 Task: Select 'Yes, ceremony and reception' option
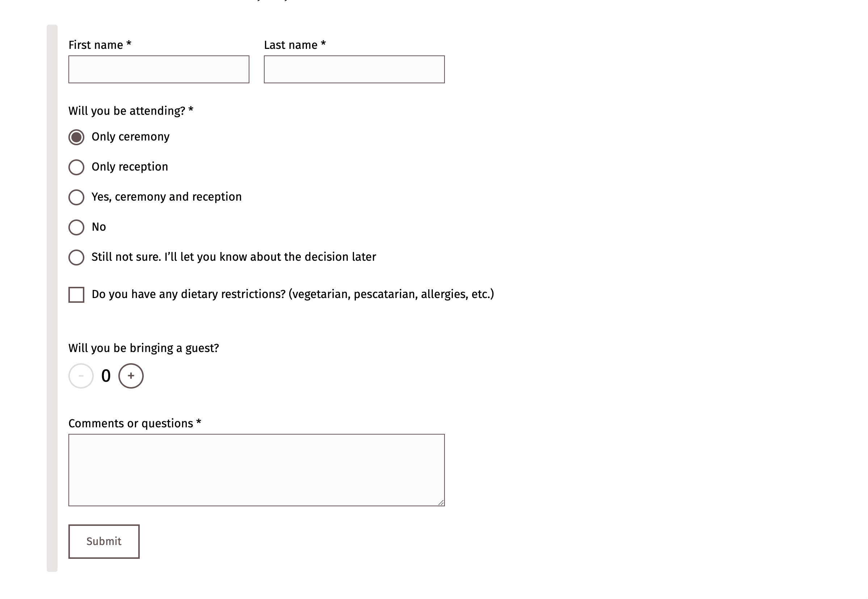click(76, 197)
